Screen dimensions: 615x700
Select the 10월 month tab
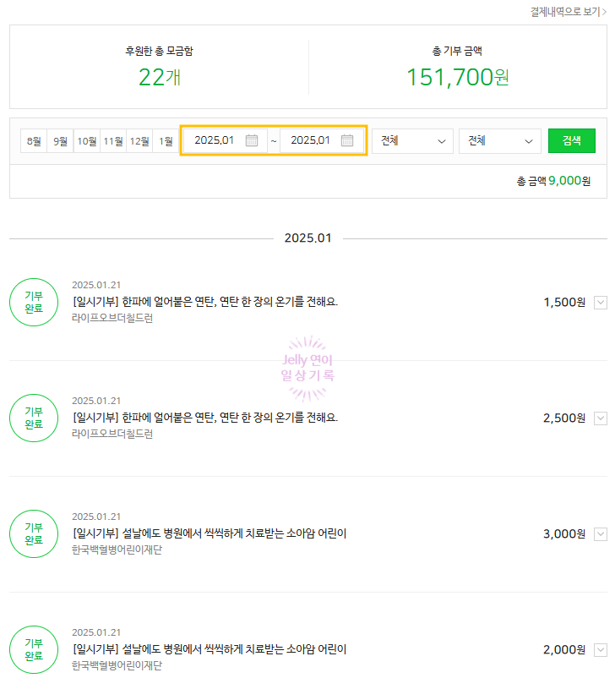point(87,141)
